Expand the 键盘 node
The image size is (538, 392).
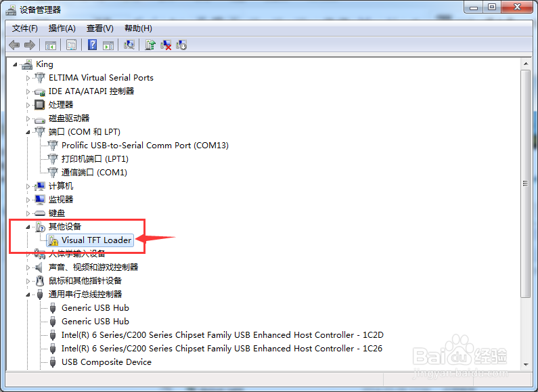pos(28,213)
